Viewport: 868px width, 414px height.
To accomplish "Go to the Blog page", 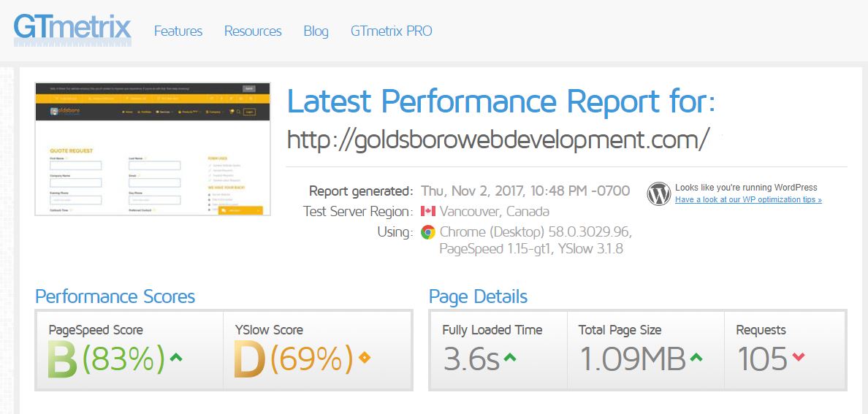I will coord(316,31).
